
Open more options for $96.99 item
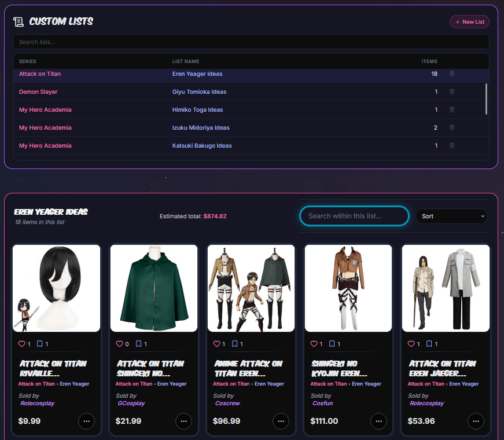pos(281,421)
